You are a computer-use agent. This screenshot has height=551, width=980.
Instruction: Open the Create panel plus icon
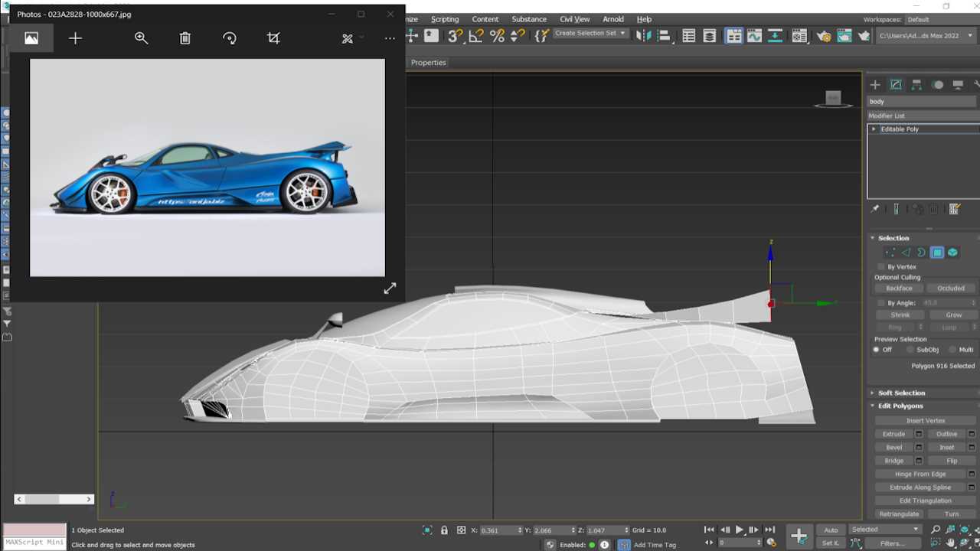875,85
